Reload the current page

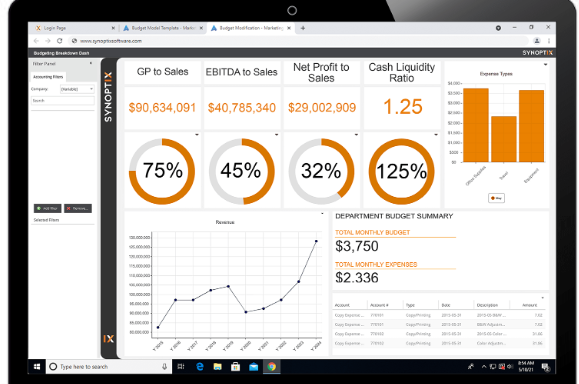coord(59,41)
